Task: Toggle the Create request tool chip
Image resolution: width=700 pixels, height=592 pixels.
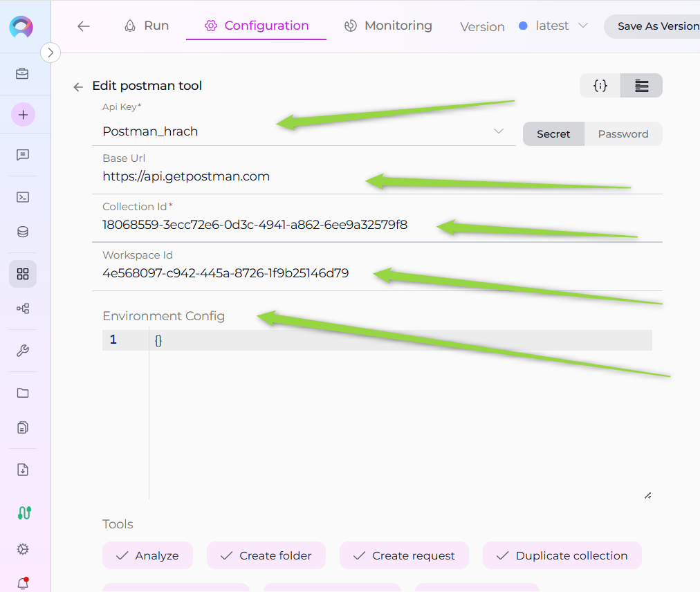Action: click(x=404, y=555)
